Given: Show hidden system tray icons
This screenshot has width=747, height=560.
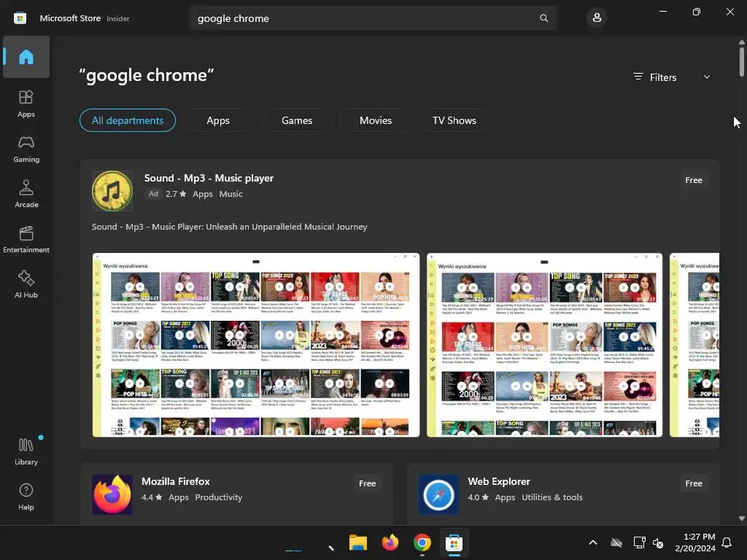Looking at the screenshot, I should click(593, 542).
